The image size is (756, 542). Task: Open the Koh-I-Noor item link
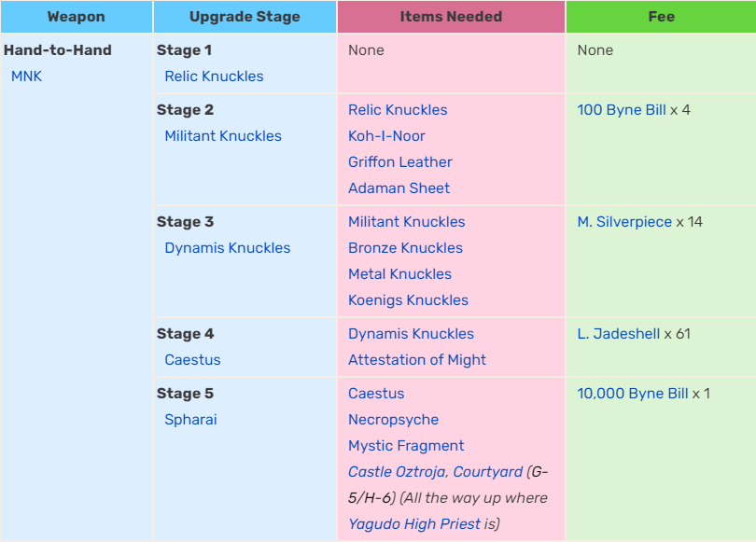coord(386,136)
